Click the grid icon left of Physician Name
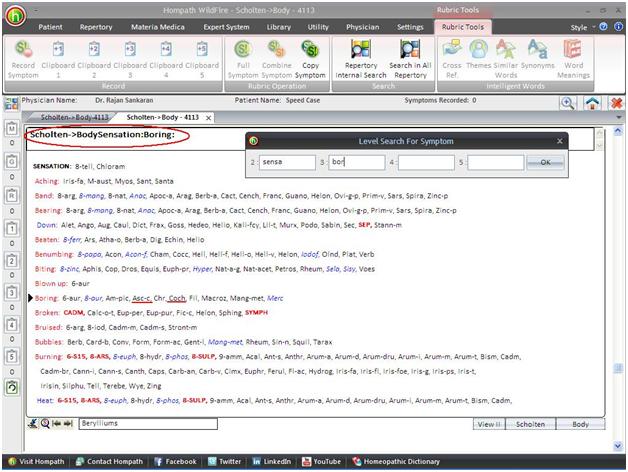The width and height of the screenshot is (628, 472). pos(11,103)
